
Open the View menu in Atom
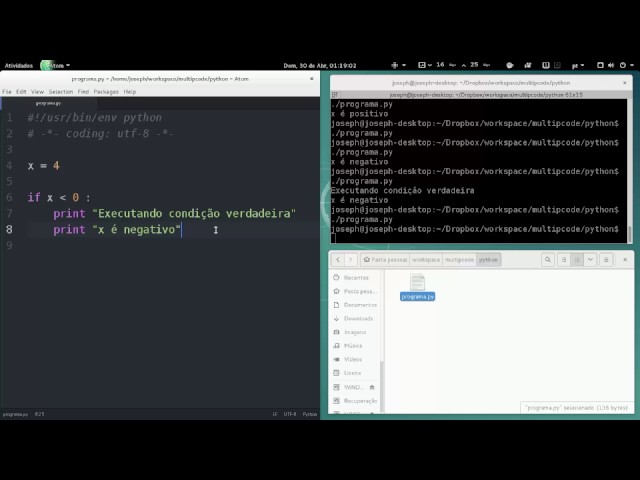coord(37,92)
